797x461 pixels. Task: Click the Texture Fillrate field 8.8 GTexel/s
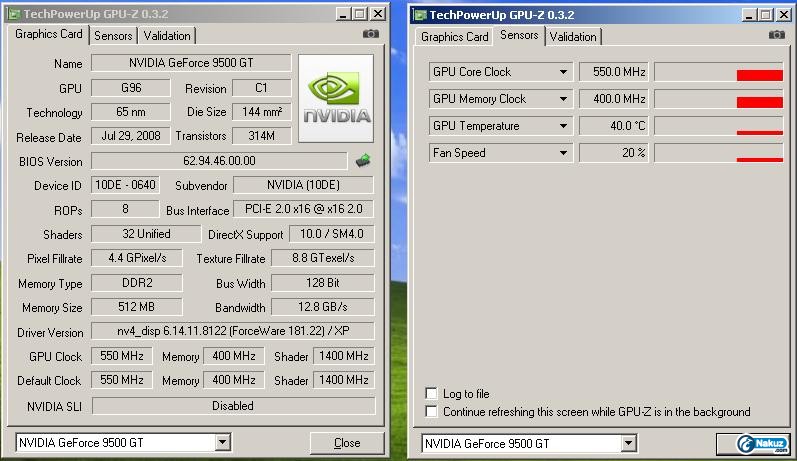pos(323,258)
